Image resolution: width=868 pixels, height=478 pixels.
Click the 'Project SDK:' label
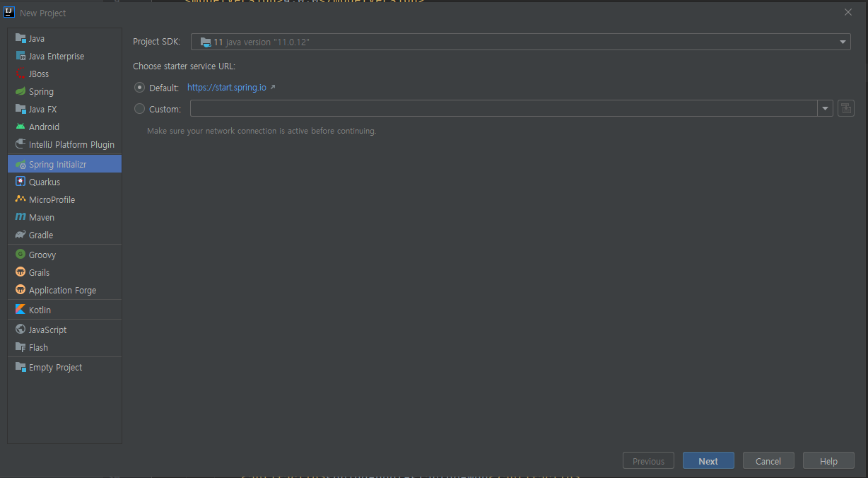[x=157, y=42]
